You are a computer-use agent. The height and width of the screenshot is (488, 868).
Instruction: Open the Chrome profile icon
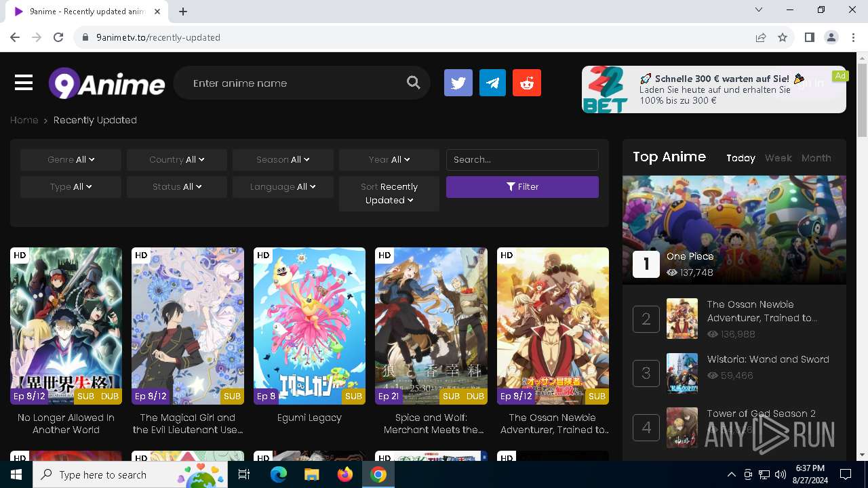click(x=831, y=37)
